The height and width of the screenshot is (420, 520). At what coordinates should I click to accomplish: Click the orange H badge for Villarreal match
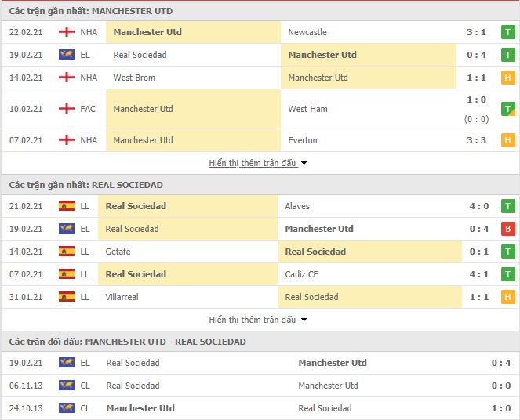[507, 297]
